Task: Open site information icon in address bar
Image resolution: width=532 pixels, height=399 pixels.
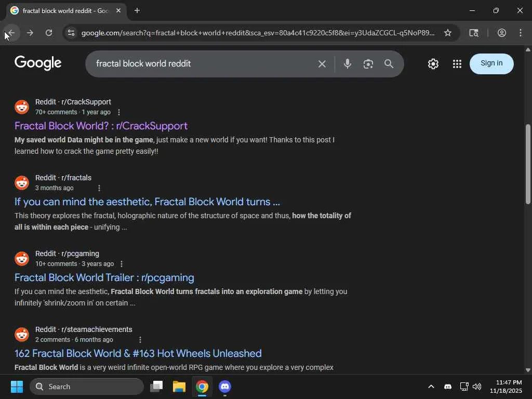Action: (71, 33)
